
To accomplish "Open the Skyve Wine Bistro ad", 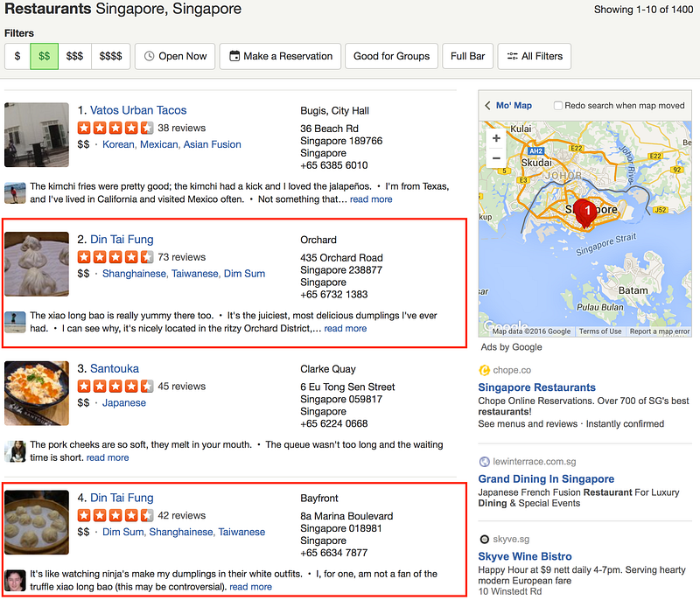I will (x=524, y=557).
